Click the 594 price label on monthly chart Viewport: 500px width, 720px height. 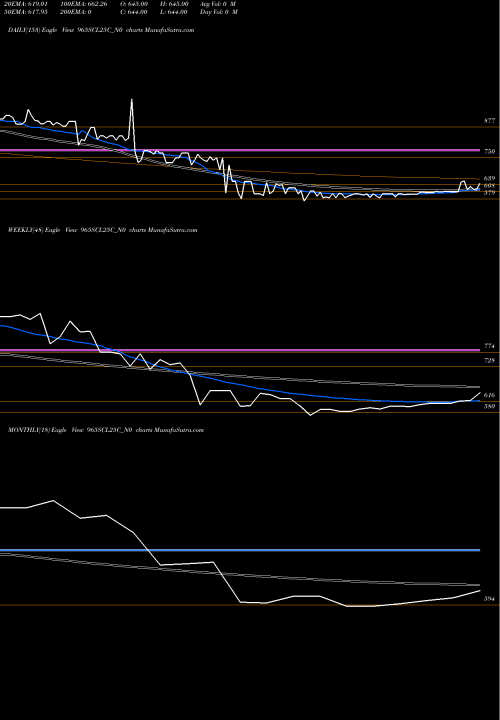(489, 599)
